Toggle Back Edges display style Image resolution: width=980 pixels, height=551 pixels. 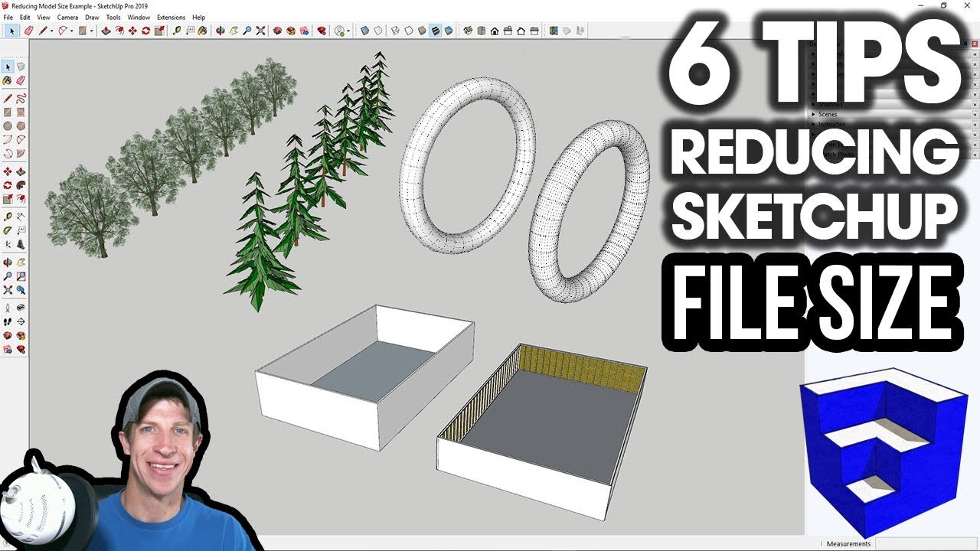coord(378,31)
